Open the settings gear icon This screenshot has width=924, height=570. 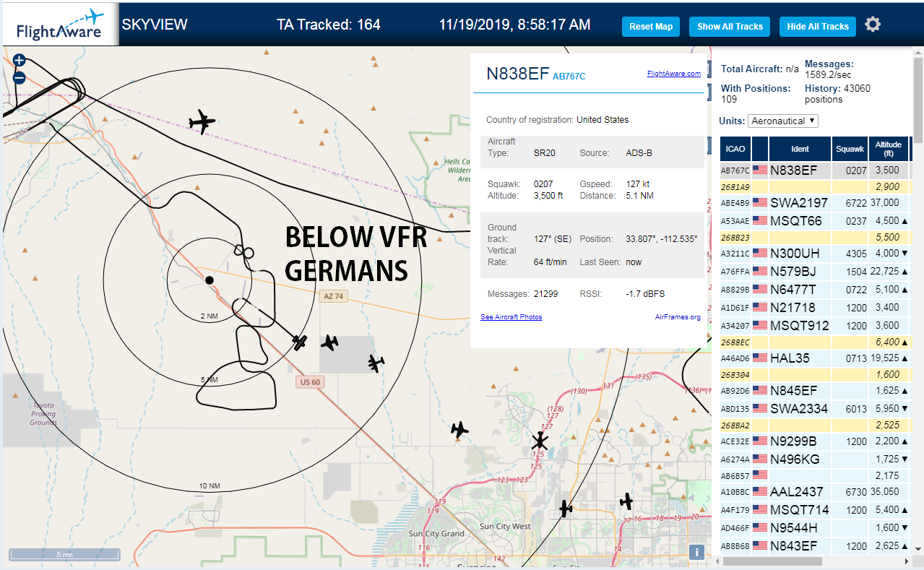[x=873, y=25]
